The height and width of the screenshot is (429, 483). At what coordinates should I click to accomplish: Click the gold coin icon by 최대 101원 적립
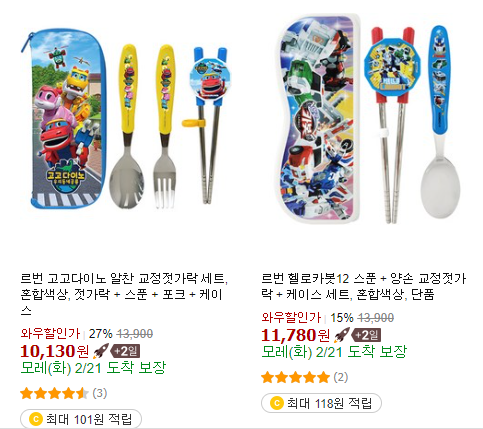click(36, 419)
